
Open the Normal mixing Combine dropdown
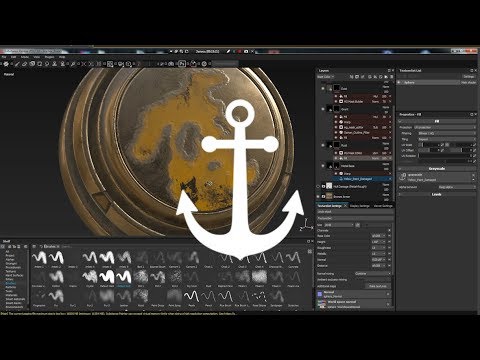coord(373,274)
